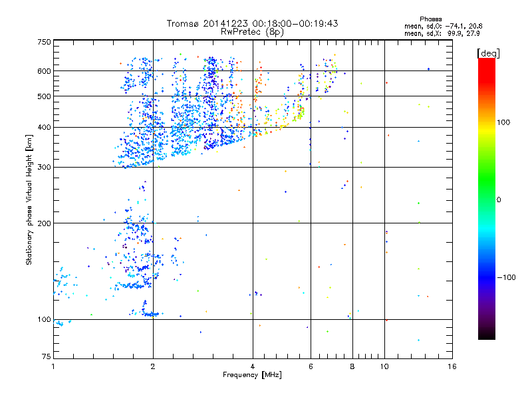Click the x-axis '10' frequency tick label
The width and height of the screenshot is (532, 399).
(x=384, y=366)
